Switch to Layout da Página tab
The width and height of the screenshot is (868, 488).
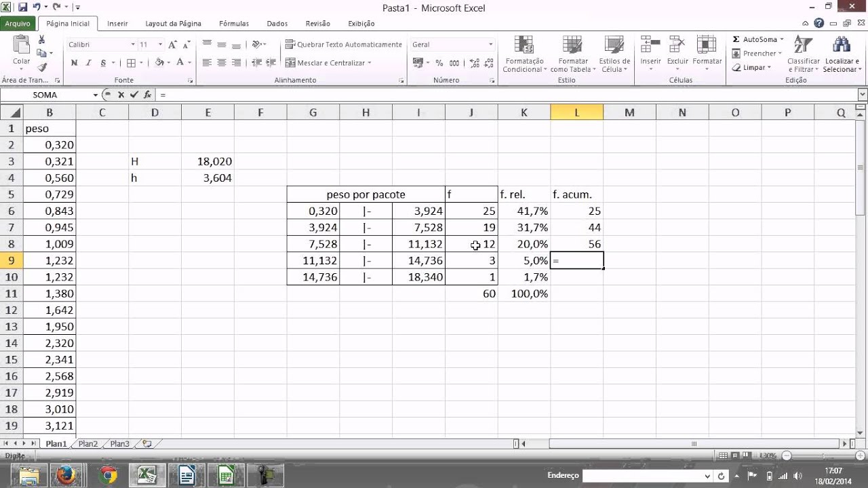coord(173,23)
